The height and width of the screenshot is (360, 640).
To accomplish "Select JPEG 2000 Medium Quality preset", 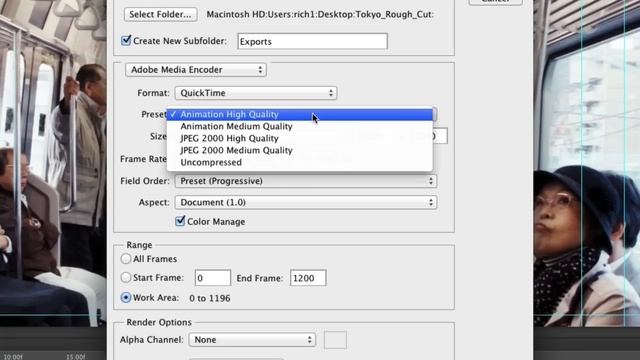I will pos(300,150).
